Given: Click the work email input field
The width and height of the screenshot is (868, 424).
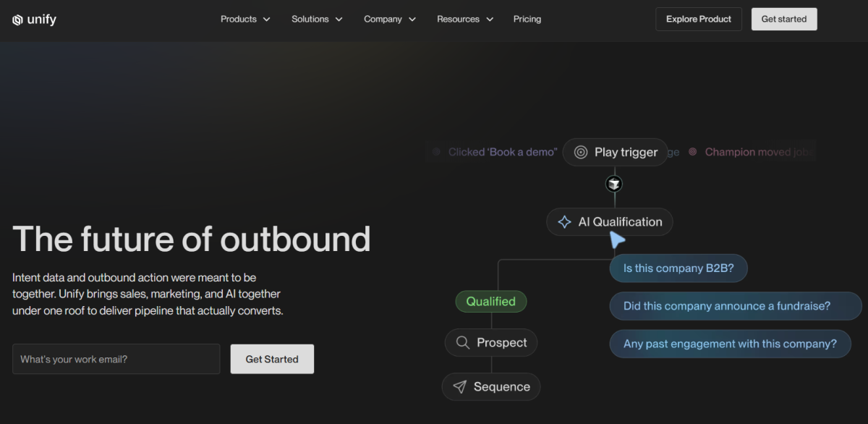Looking at the screenshot, I should [x=116, y=359].
